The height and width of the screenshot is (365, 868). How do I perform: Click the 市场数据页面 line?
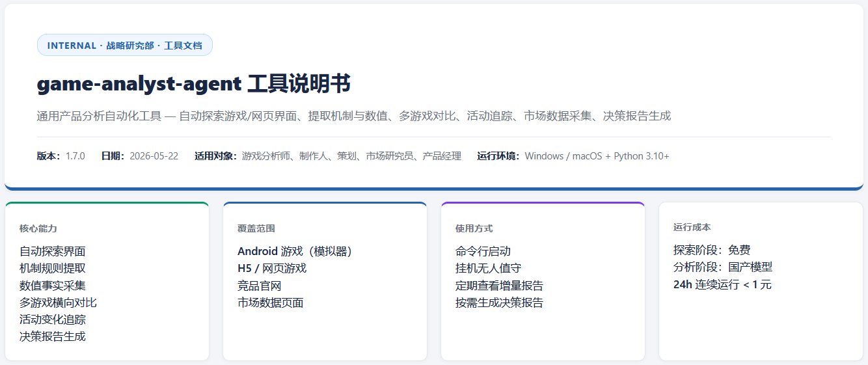(x=271, y=303)
